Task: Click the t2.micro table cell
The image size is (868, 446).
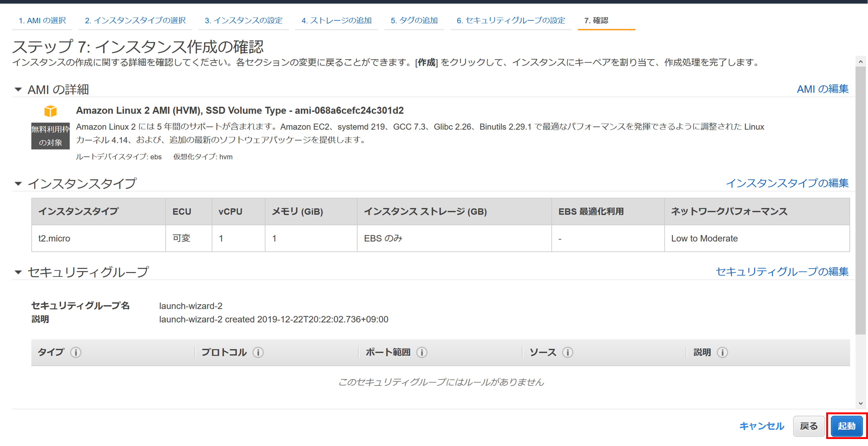Action: point(98,239)
